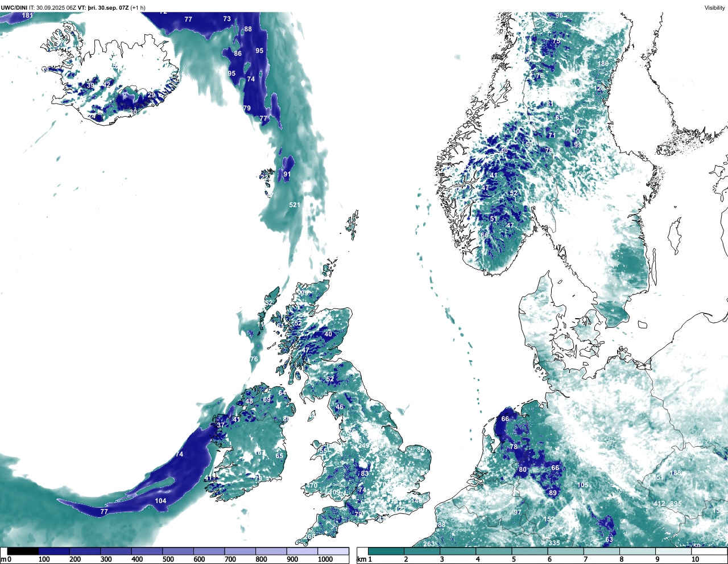The width and height of the screenshot is (728, 564).
Task: Click the 412 value on map
Action: click(x=660, y=504)
